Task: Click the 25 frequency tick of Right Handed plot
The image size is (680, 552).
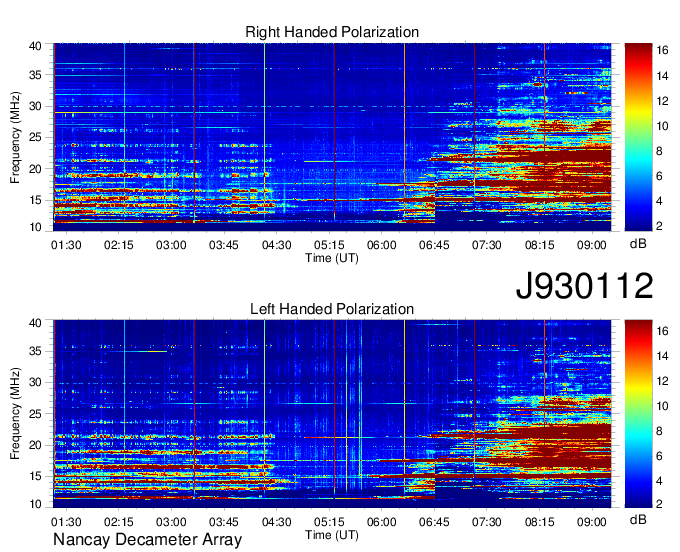Action: coord(35,137)
